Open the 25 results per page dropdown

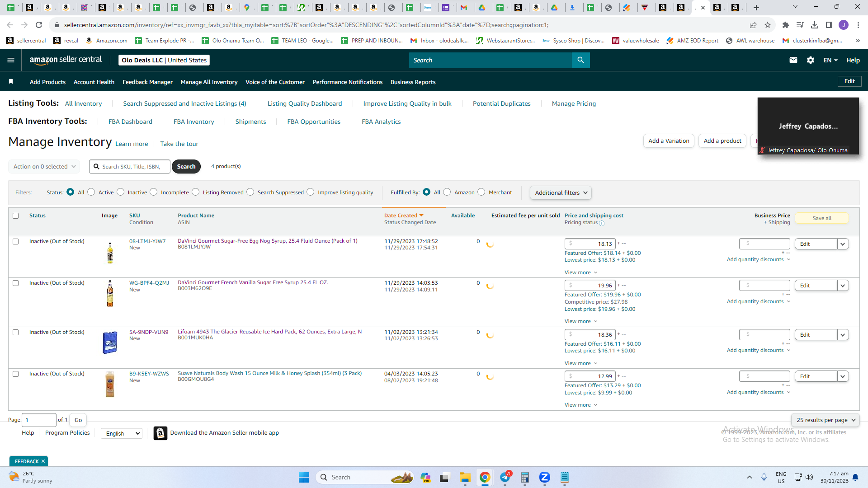[826, 420]
